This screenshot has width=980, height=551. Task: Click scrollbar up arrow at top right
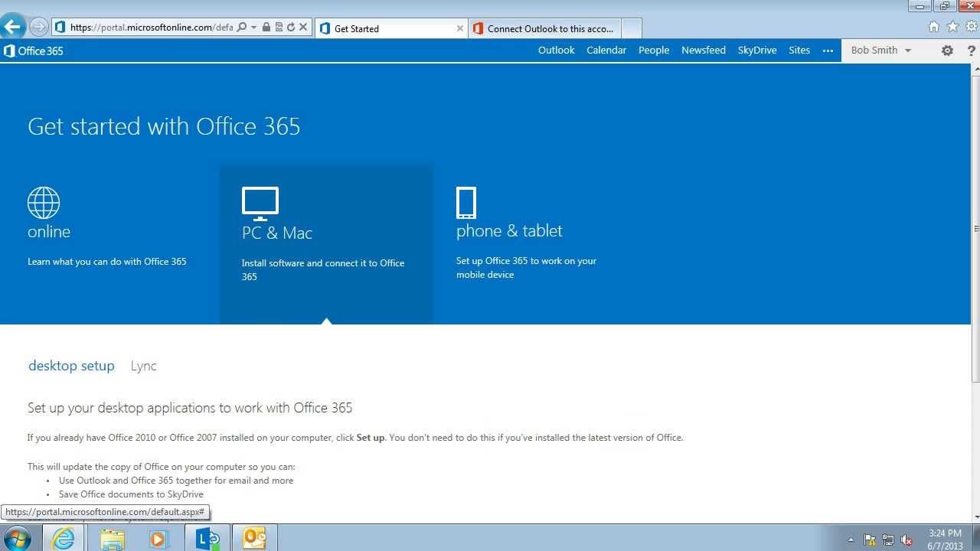coord(975,70)
